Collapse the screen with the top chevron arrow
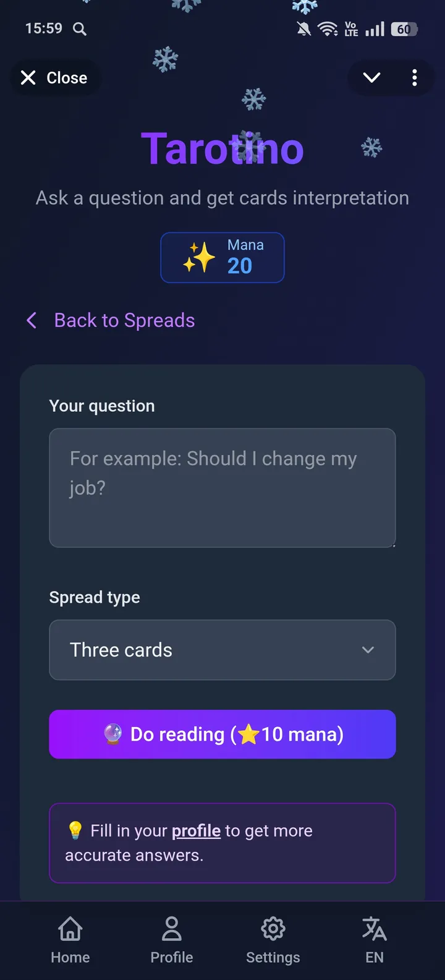Image resolution: width=445 pixels, height=980 pixels. tap(371, 78)
